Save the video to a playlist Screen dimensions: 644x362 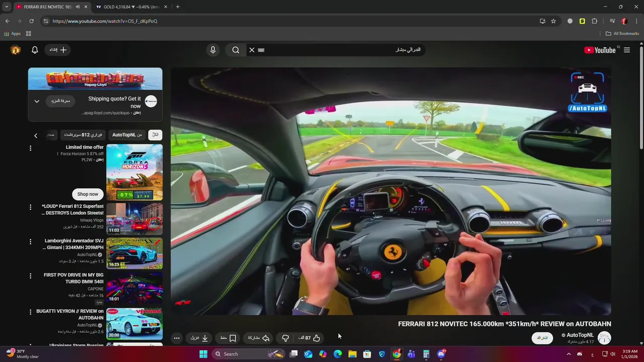click(x=228, y=338)
